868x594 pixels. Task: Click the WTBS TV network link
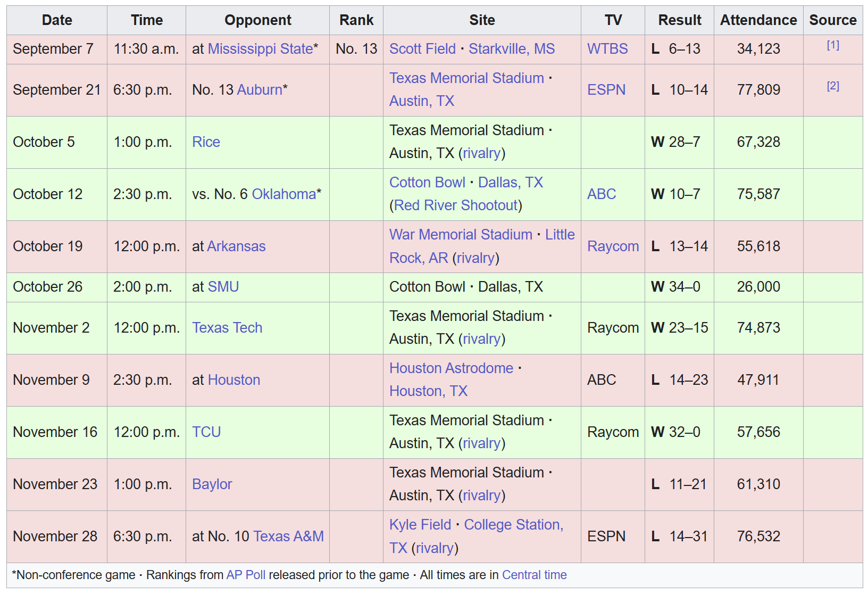(x=607, y=49)
